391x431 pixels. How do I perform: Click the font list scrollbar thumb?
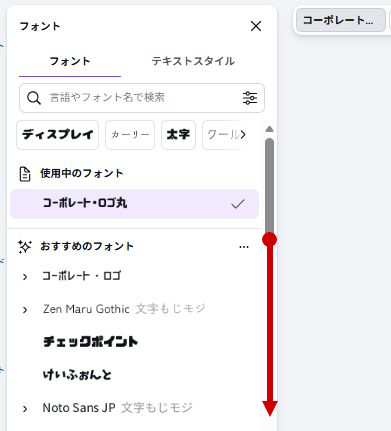pyautogui.click(x=270, y=188)
